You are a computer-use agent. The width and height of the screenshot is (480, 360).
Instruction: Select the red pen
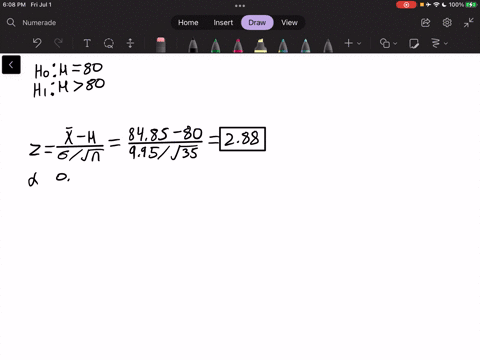point(238,45)
